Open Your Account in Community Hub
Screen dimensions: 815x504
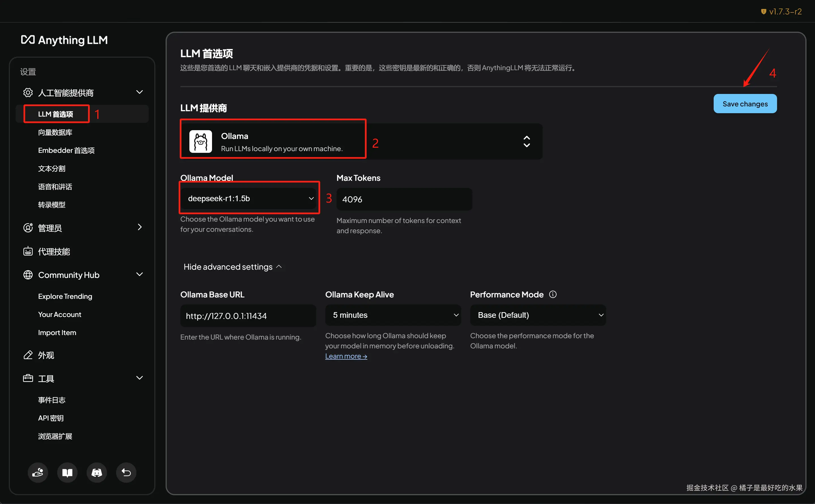[60, 314]
